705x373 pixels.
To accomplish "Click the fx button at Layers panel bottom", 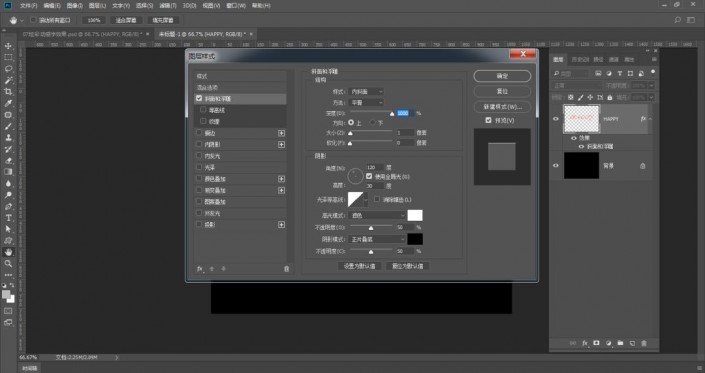I will (585, 343).
